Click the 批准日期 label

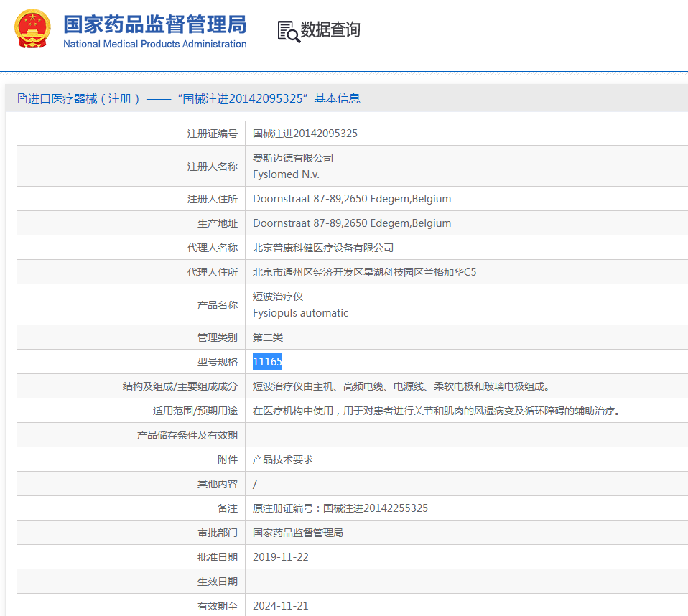click(x=217, y=557)
